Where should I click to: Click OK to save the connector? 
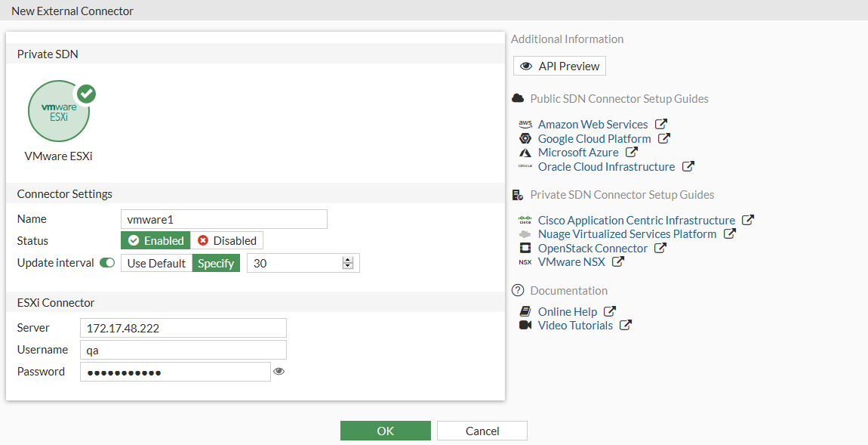[x=385, y=431]
